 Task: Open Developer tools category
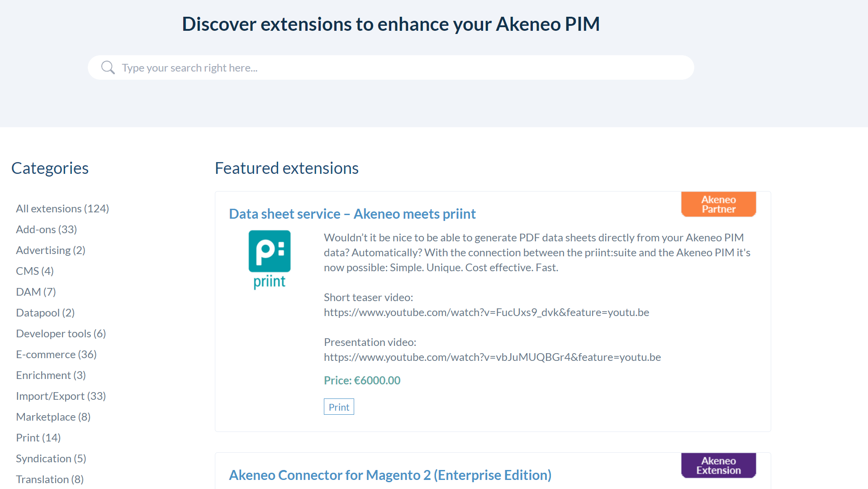(x=61, y=334)
